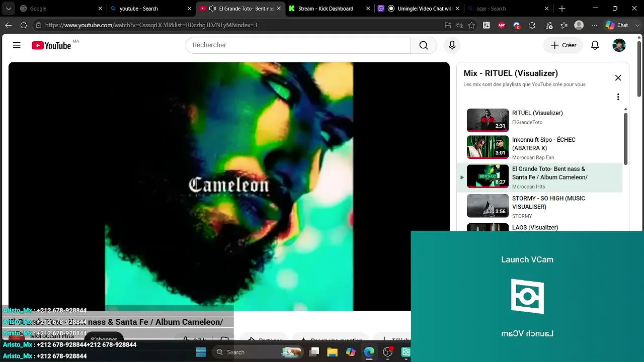Viewport: 644px width, 362px height.
Task: Open File Explorer from the taskbar
Action: pos(332,352)
